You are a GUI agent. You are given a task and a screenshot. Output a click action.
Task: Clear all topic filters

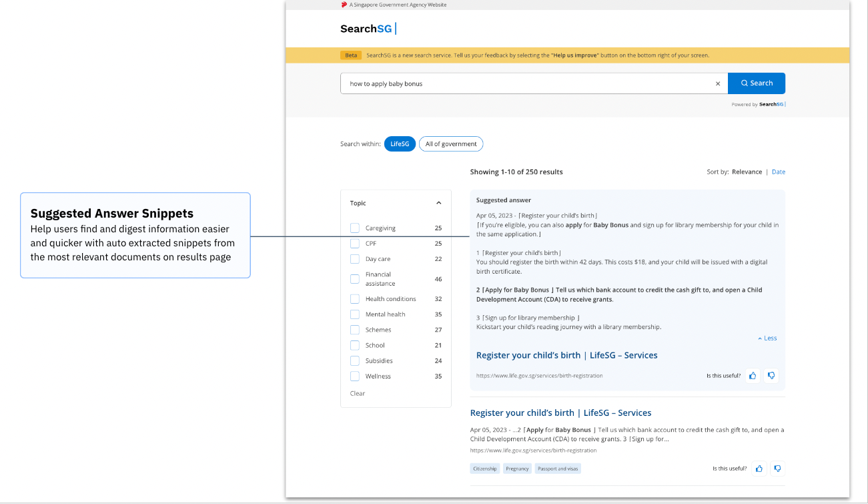(x=357, y=393)
